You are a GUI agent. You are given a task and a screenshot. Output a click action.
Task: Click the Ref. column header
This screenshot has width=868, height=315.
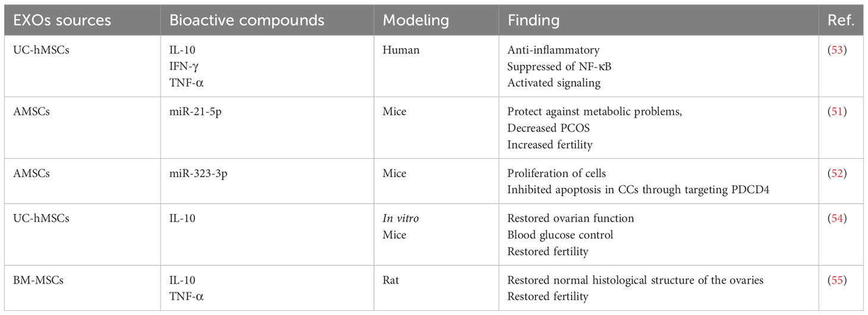click(841, 20)
